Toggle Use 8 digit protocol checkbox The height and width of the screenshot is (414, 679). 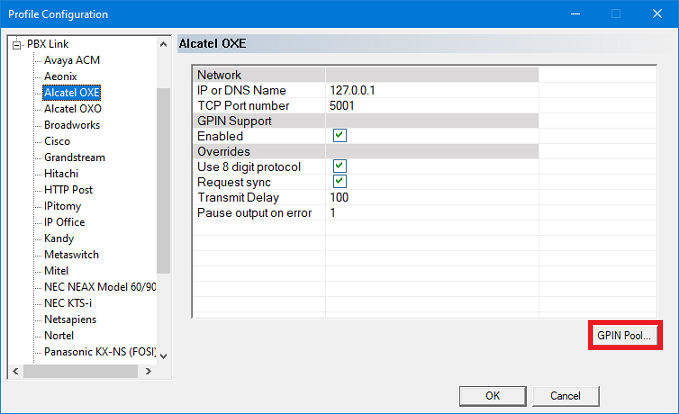coord(340,166)
